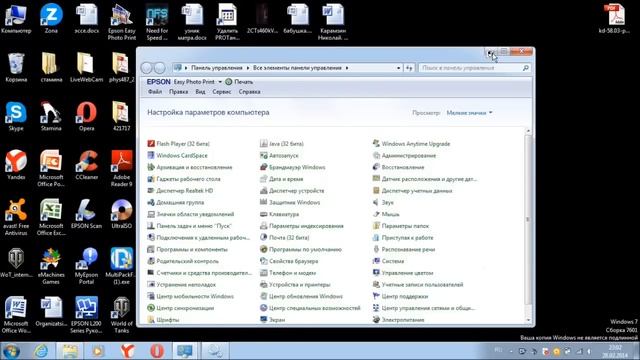Viewport: 640px width, 360px height.
Task: Open the Вид menu
Action: point(200,92)
